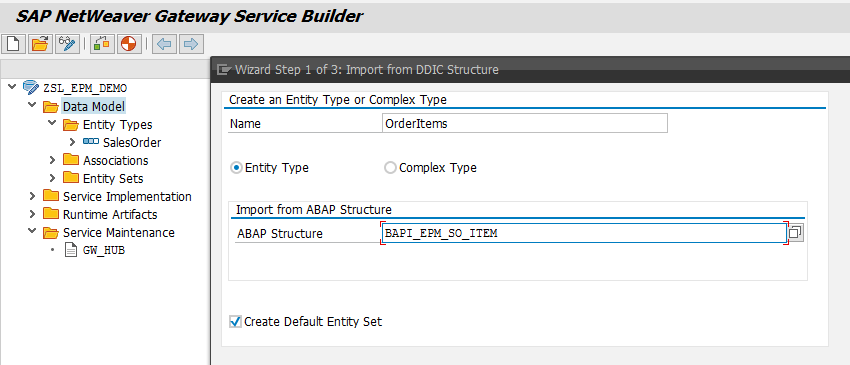Create a new project via toolbar icon
The image size is (850, 365).
click(14, 44)
